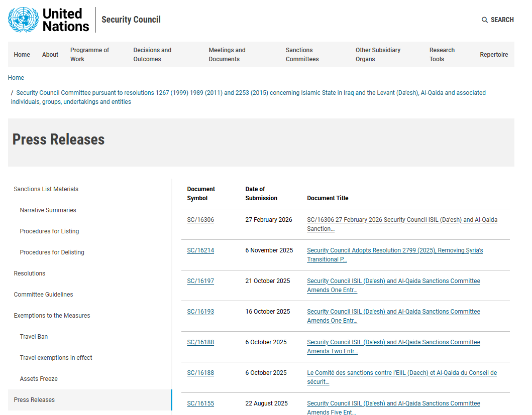Select Travel Ban in the sidebar
Viewport: 532px width, 415px height.
tap(34, 337)
